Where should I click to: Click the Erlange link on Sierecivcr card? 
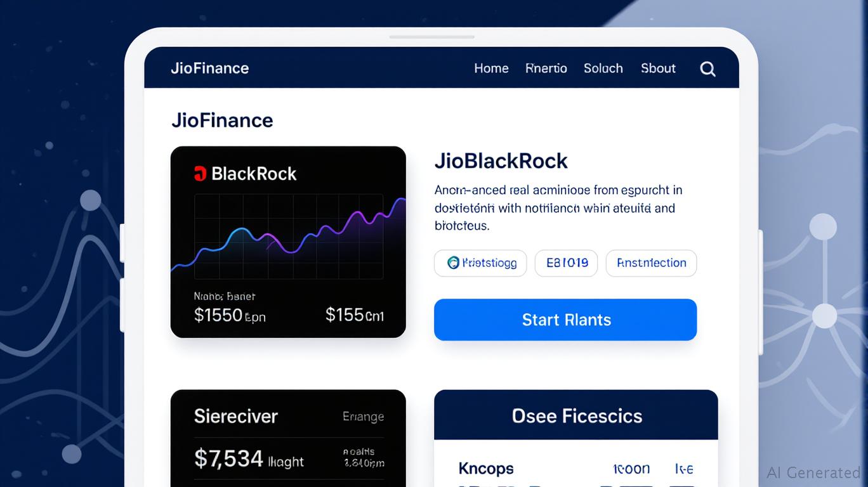click(363, 417)
